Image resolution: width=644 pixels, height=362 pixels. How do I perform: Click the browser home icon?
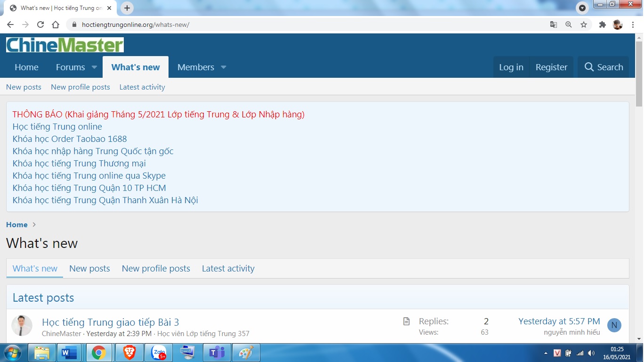[x=56, y=25]
